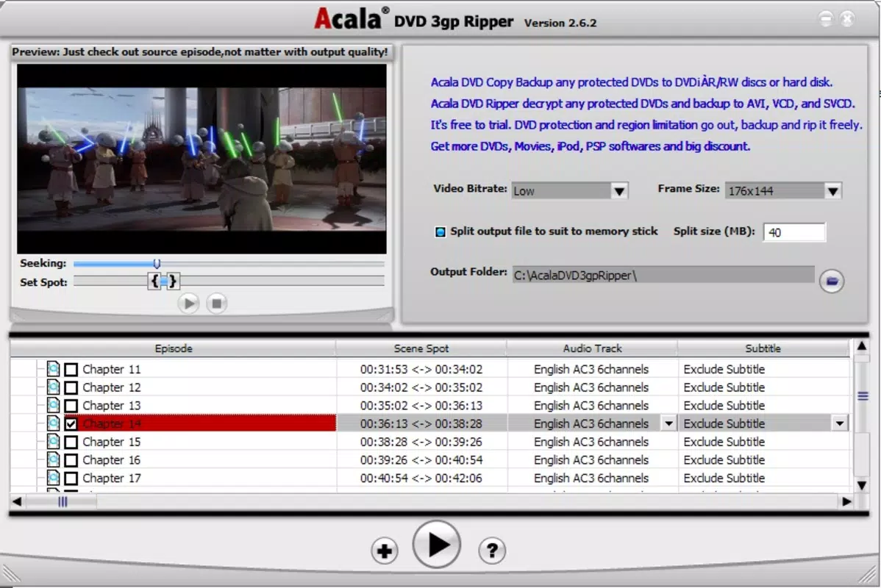Browse for output folder
Image resolution: width=881 pixels, height=588 pixels.
point(832,281)
